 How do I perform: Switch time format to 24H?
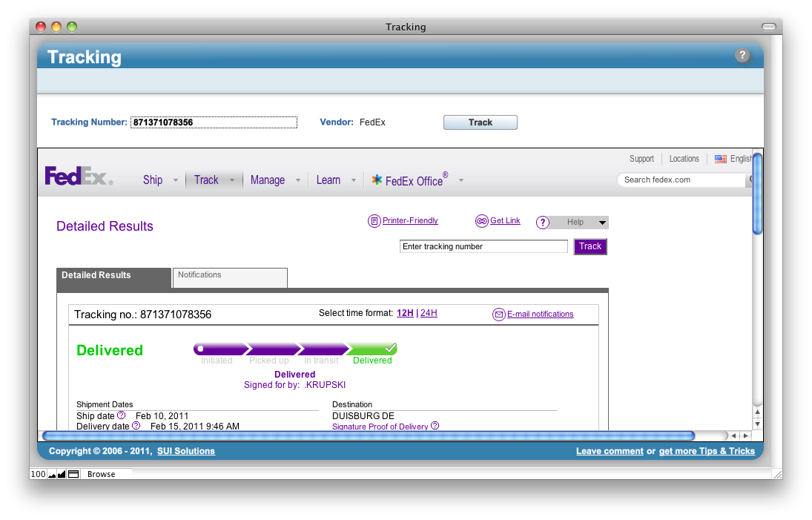pyautogui.click(x=429, y=313)
